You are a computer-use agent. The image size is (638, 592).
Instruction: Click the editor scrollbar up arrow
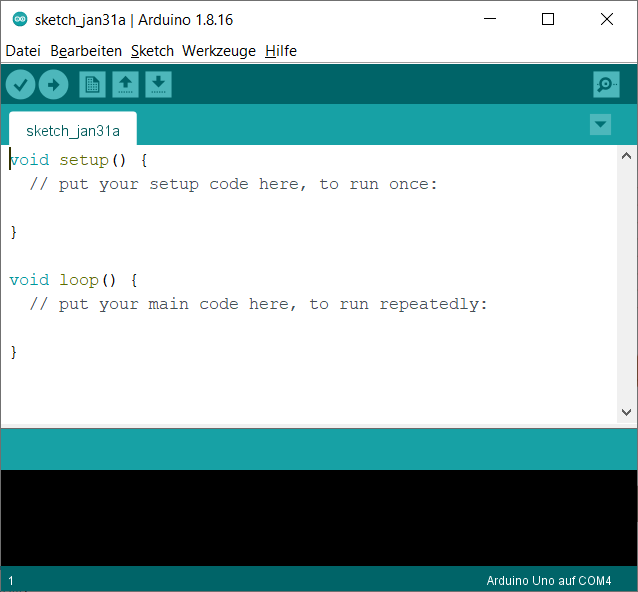(x=627, y=156)
